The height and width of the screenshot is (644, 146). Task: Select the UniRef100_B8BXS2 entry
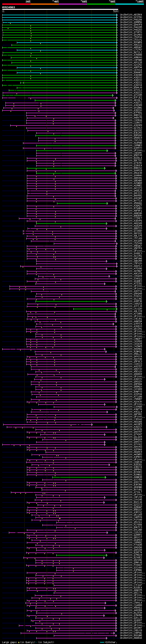(x=131, y=168)
